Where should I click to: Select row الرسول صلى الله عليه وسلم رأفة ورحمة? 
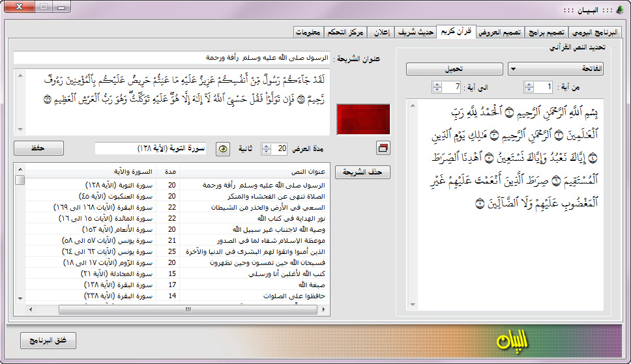[x=177, y=185]
